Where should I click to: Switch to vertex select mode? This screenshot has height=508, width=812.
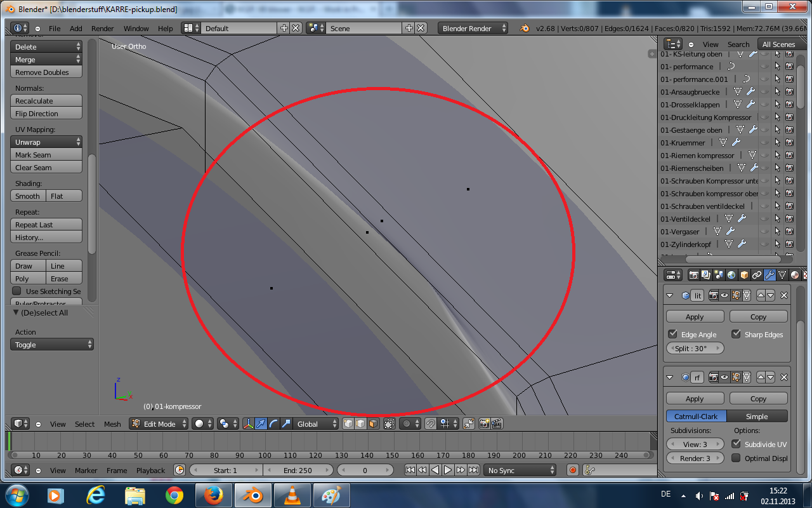(348, 424)
